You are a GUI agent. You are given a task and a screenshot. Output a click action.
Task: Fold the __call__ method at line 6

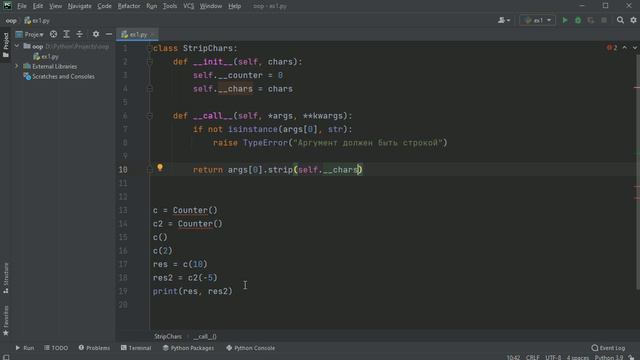149,116
